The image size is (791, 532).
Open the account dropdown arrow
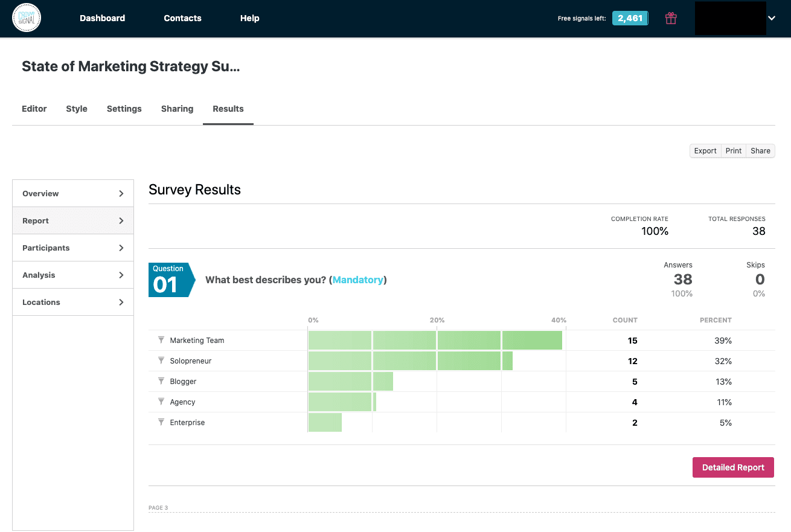[x=771, y=18]
